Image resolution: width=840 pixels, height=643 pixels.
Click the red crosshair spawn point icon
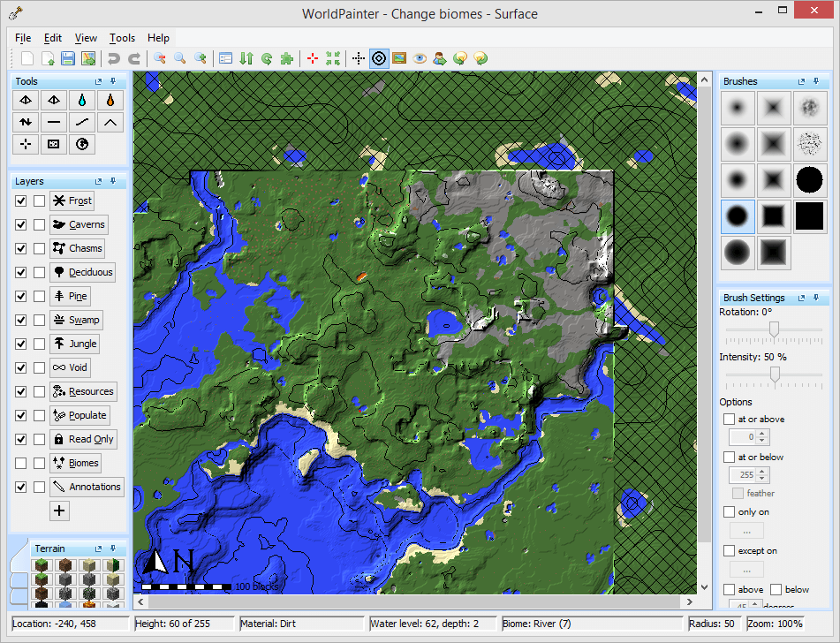pos(313,58)
